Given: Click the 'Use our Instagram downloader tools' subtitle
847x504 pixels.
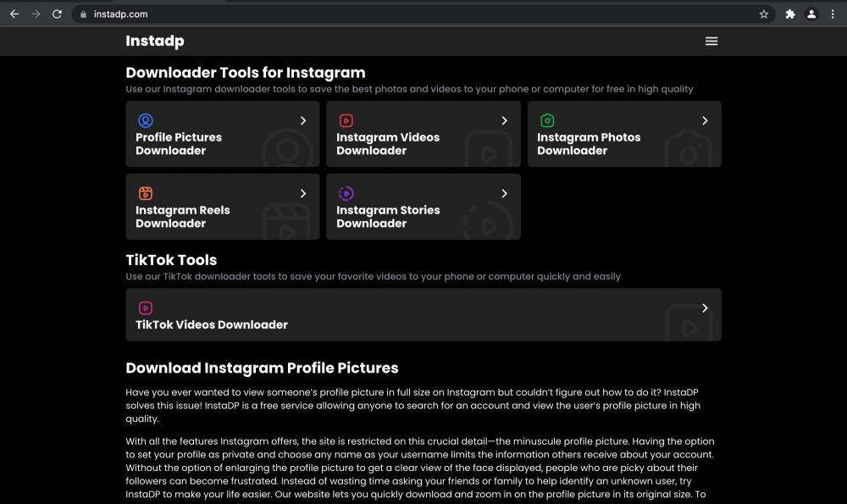Looking at the screenshot, I should click(409, 89).
